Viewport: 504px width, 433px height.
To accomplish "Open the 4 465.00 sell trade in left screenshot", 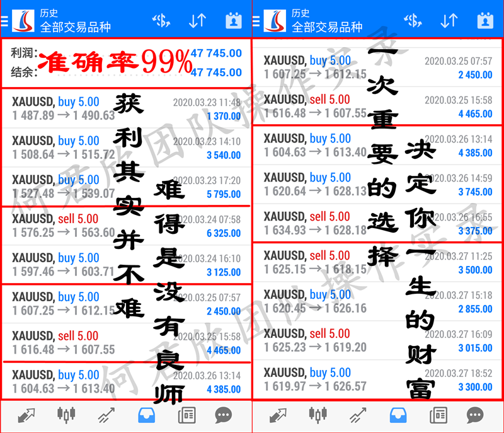I will pos(127,343).
